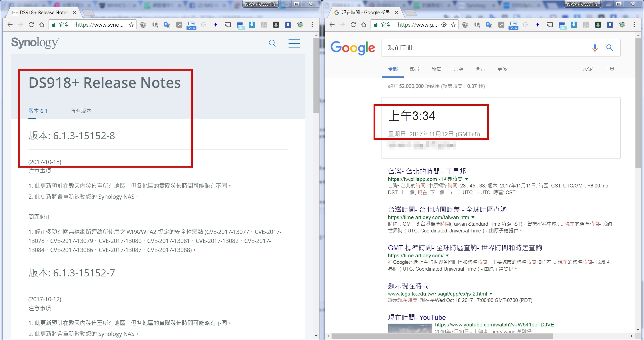Click Synology window address bar URL

(100, 25)
